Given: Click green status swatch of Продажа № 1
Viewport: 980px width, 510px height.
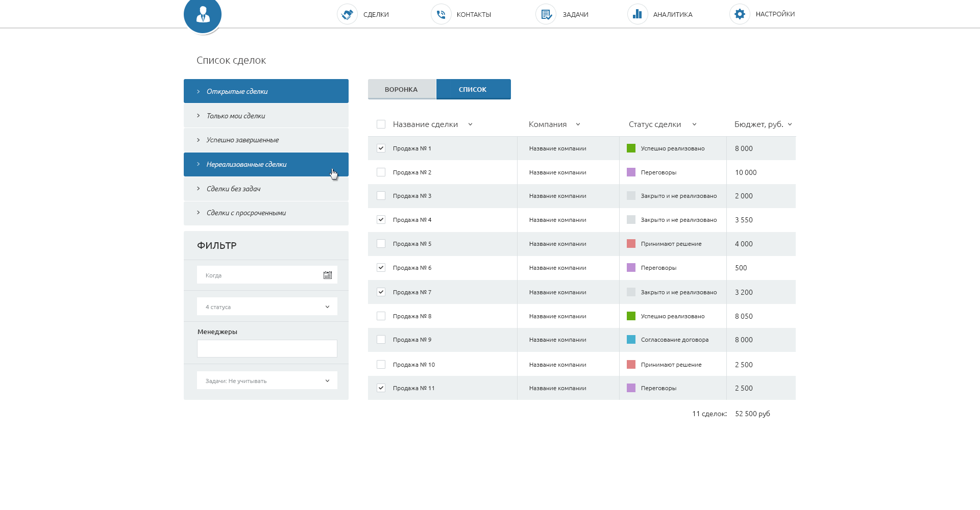Looking at the screenshot, I should pos(631,148).
